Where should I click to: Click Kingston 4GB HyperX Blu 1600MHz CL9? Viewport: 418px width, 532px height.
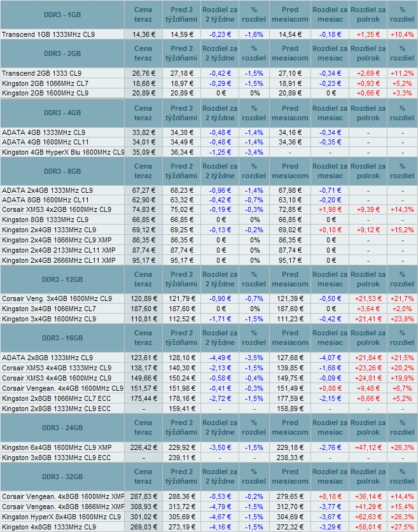pyautogui.click(x=63, y=152)
